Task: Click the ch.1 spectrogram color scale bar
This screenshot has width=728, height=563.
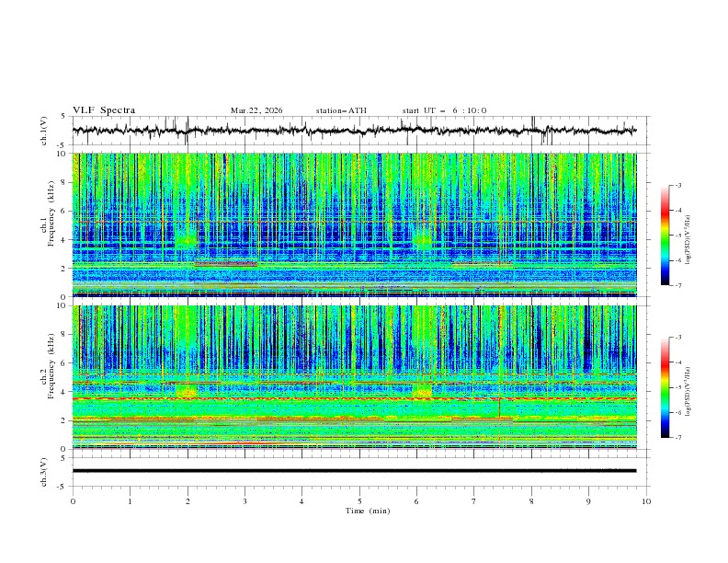Action: [x=665, y=236]
